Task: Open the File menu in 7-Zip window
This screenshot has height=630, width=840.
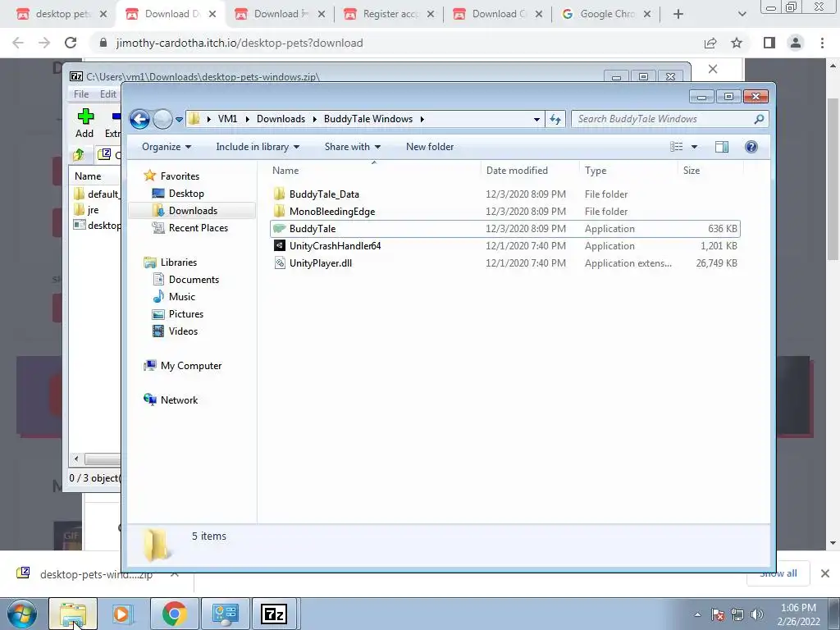Action: (81, 94)
